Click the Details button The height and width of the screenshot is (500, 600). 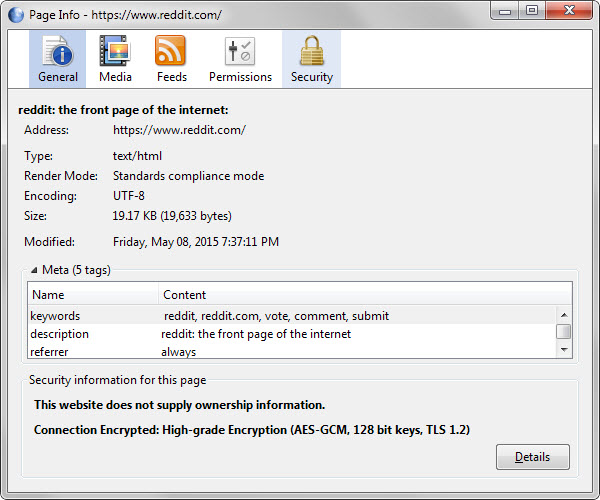[x=533, y=457]
